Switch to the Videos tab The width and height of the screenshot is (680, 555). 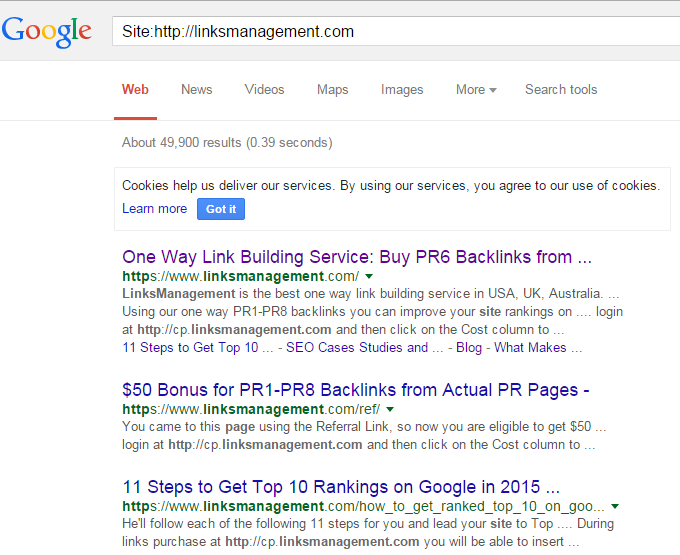(x=265, y=89)
